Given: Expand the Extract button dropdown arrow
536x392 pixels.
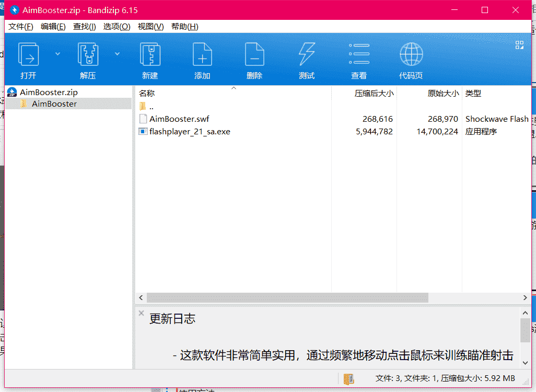Looking at the screenshot, I should [x=117, y=54].
